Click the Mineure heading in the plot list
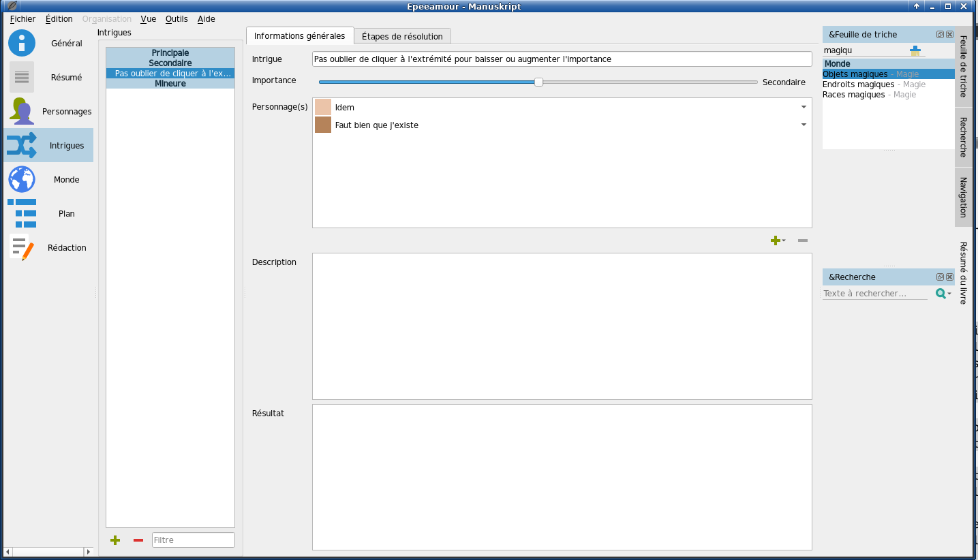 [170, 84]
